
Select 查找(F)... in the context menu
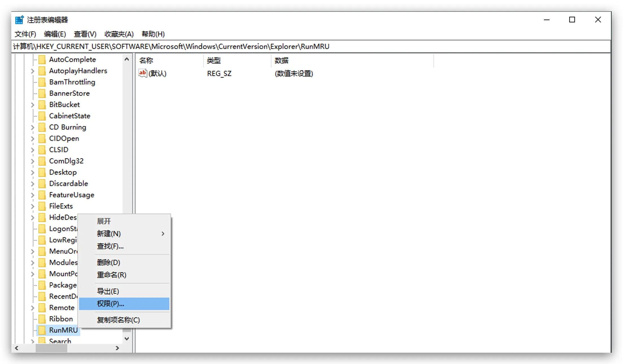click(124, 246)
